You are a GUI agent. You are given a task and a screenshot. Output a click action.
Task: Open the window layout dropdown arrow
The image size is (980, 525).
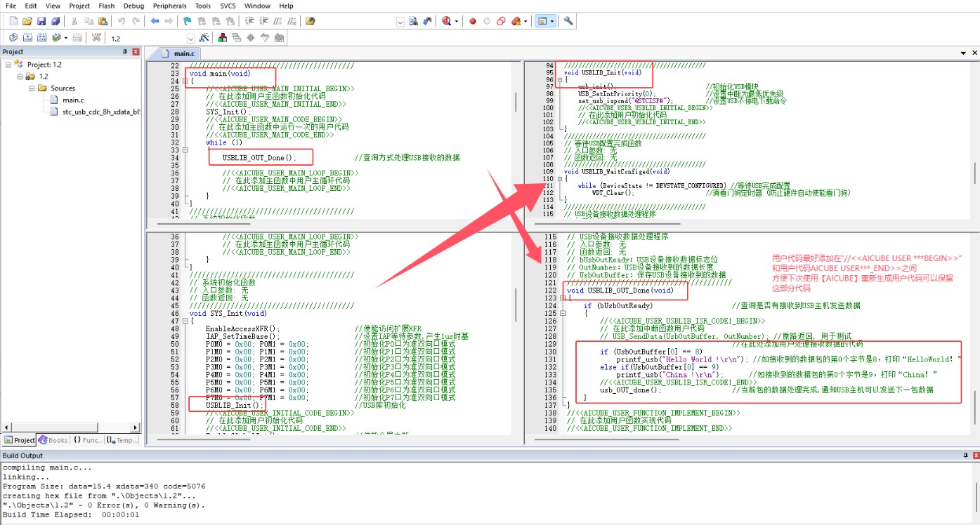click(551, 22)
